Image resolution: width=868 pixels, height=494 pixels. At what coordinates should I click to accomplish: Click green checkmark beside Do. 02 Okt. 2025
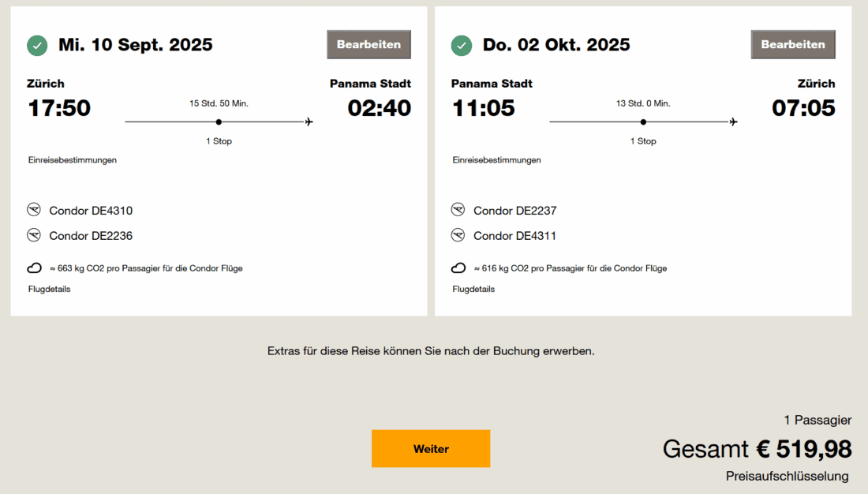(x=462, y=45)
